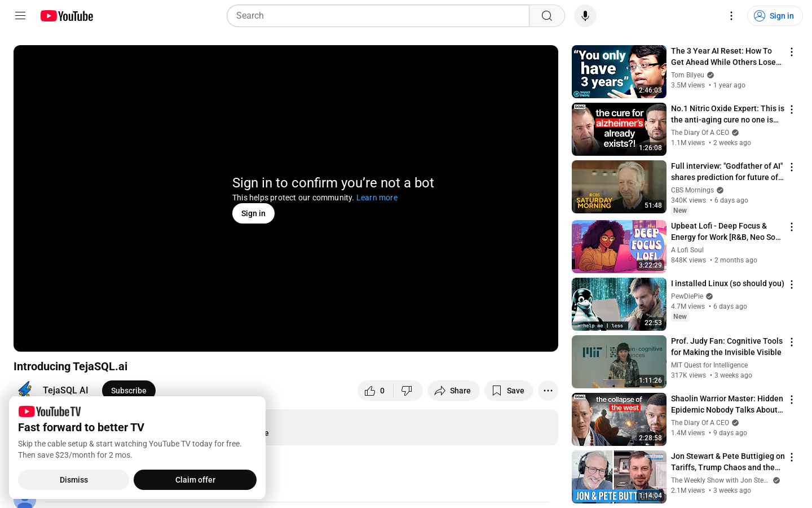Open the CBS Saturday Morning thumbnail
812x508 pixels.
(619, 187)
